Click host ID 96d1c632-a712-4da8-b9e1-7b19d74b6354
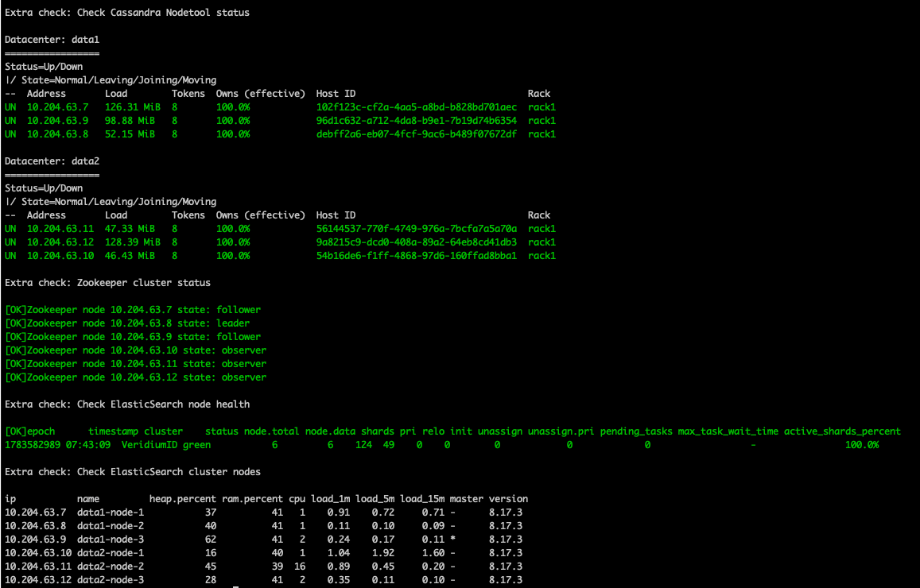 [417, 121]
